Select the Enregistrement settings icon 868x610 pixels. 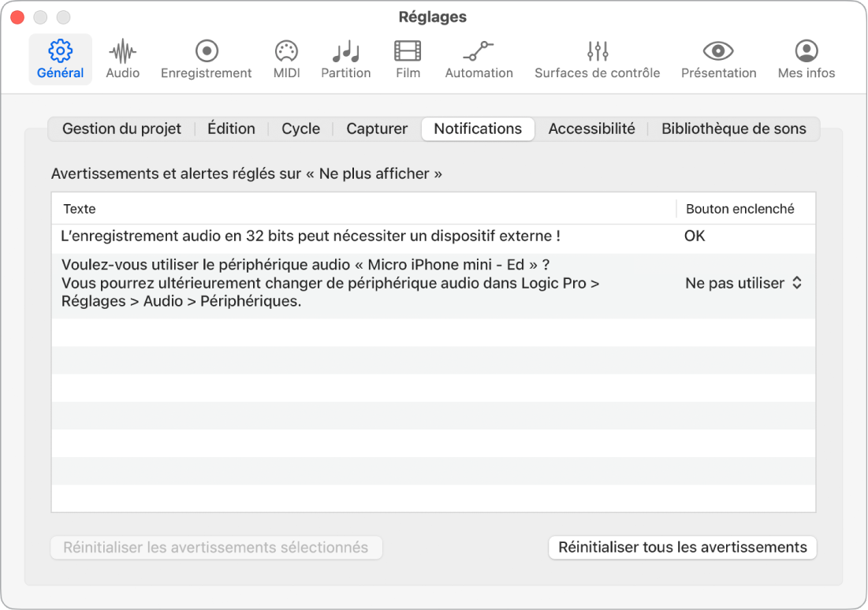tap(206, 58)
